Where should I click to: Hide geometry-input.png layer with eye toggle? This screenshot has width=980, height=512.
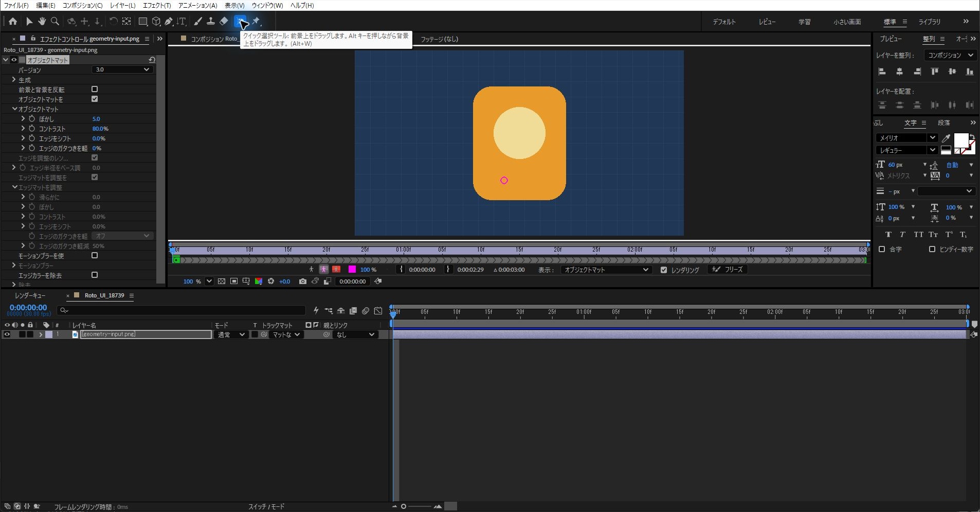(x=7, y=334)
